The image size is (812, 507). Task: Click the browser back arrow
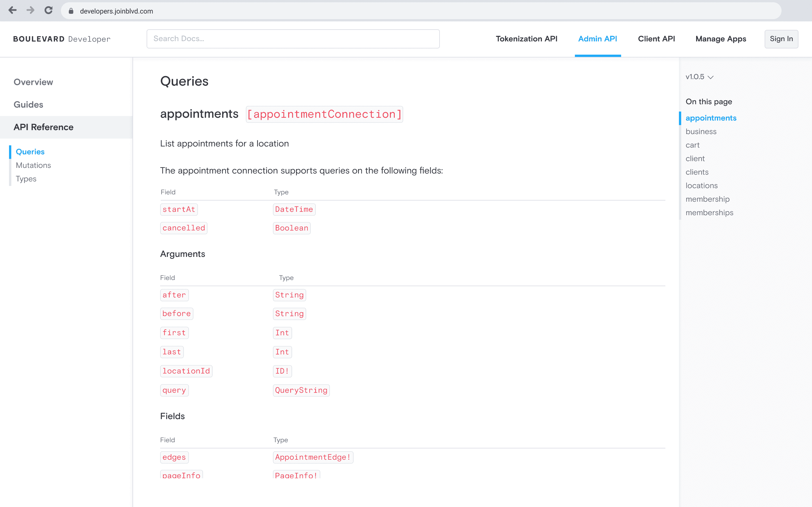12,11
